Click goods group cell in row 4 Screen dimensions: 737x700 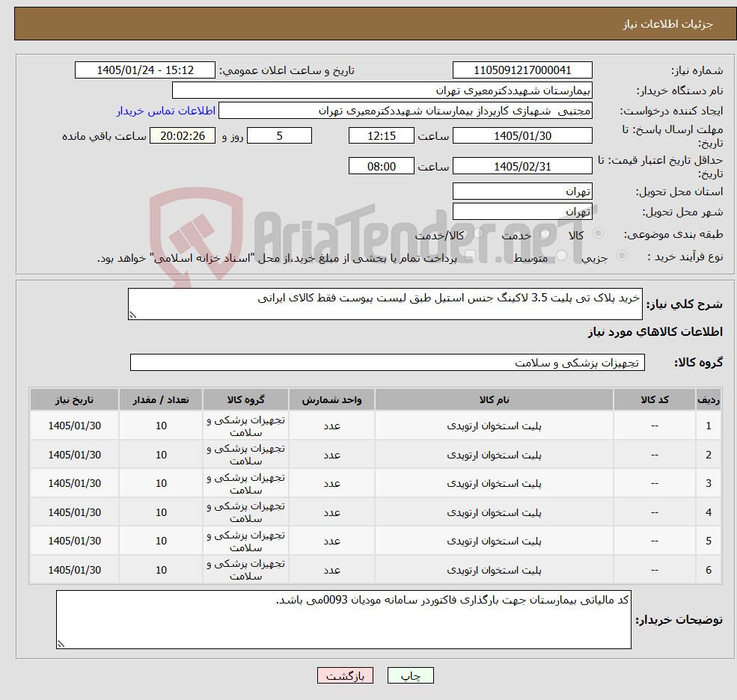(x=246, y=512)
